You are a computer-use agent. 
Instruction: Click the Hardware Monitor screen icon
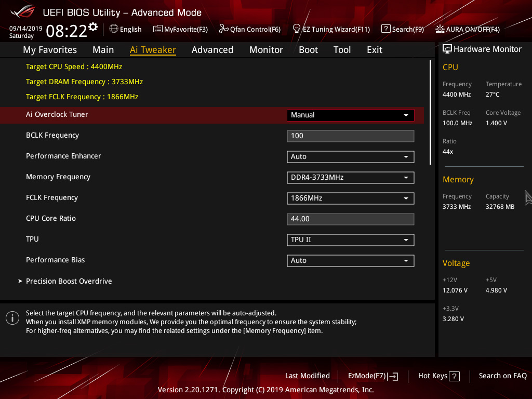(447, 49)
